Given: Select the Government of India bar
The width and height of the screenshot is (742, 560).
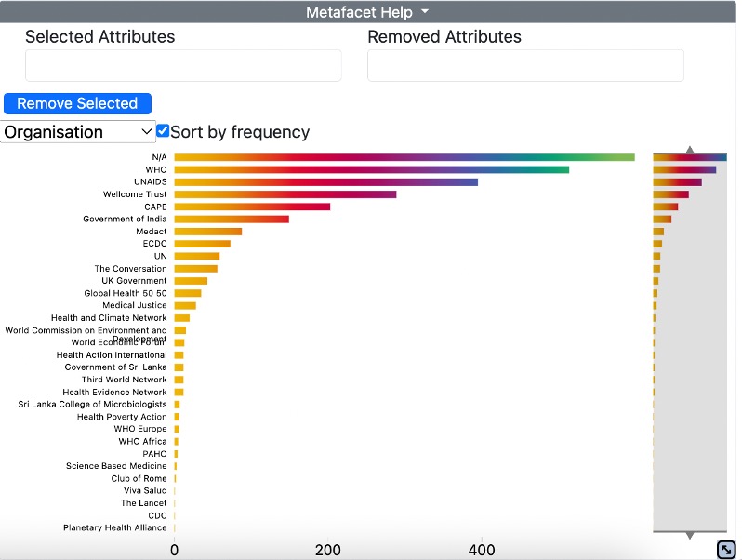Looking at the screenshot, I should [x=232, y=220].
